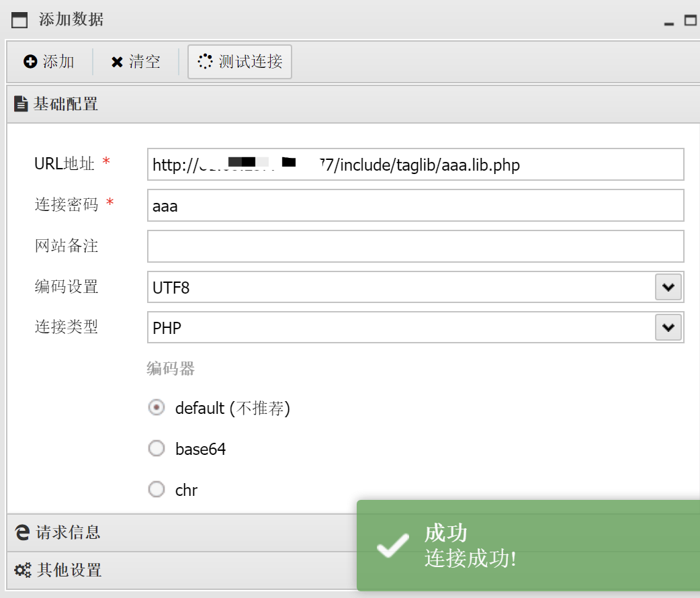Choose the base64 encoder radio button
This screenshot has height=598, width=700.
pyautogui.click(x=157, y=449)
